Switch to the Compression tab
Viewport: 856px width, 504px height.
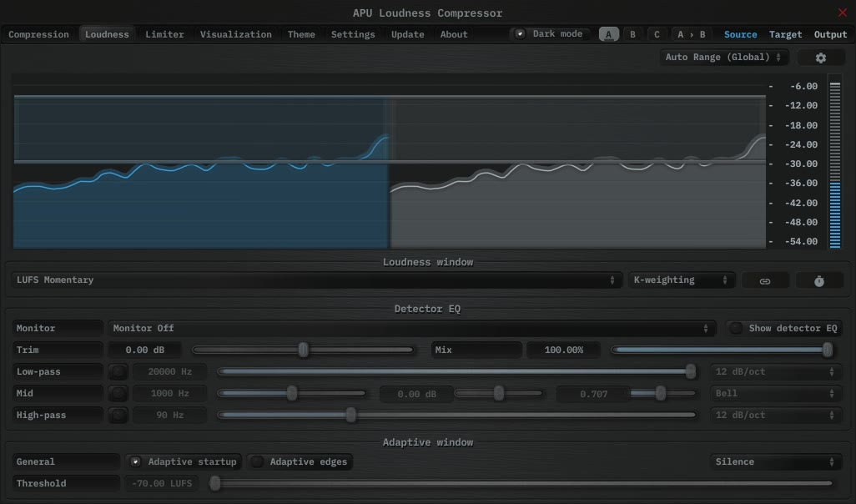tap(38, 34)
